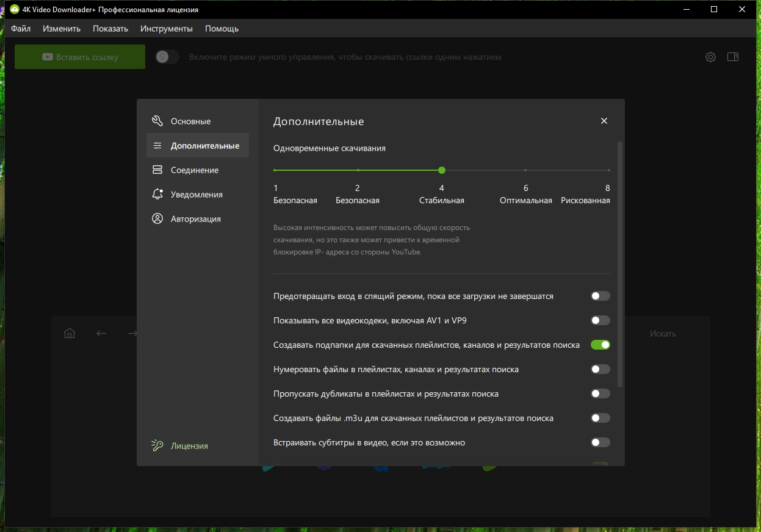Click the server icon beside Соединение
Image resolution: width=761 pixels, height=532 pixels.
(157, 170)
